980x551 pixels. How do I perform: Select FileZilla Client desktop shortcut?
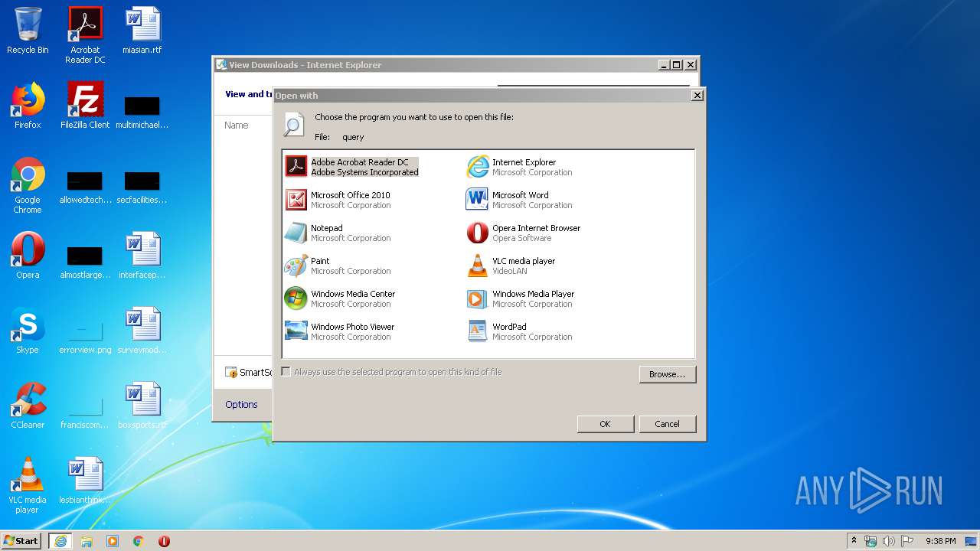[85, 106]
